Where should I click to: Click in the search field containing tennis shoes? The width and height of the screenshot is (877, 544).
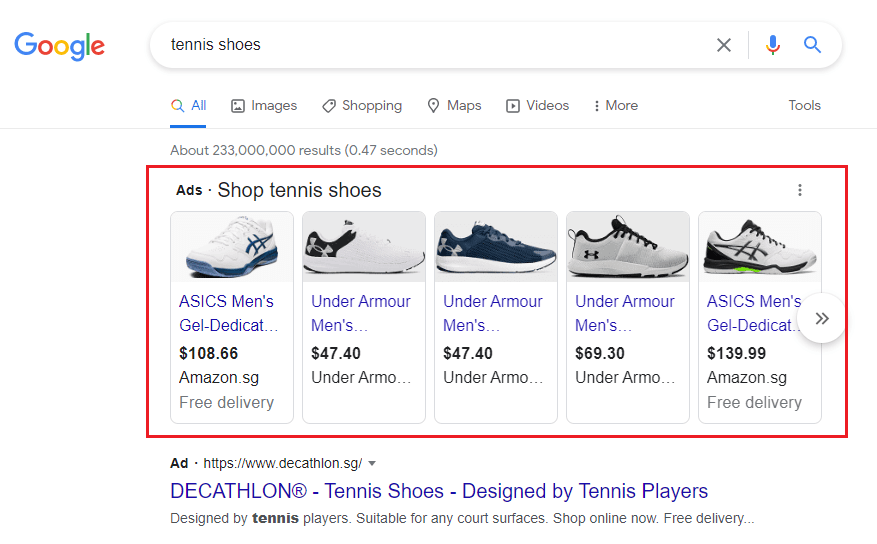(x=430, y=45)
